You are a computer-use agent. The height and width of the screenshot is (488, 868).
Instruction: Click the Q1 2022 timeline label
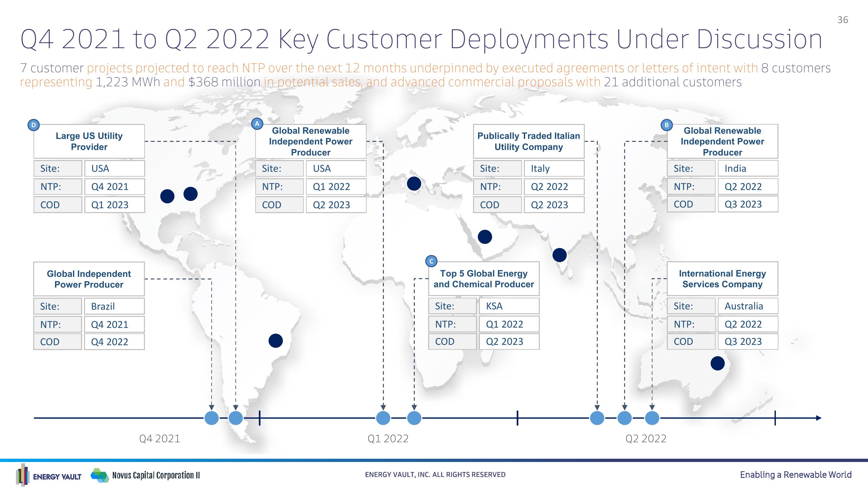[388, 439]
